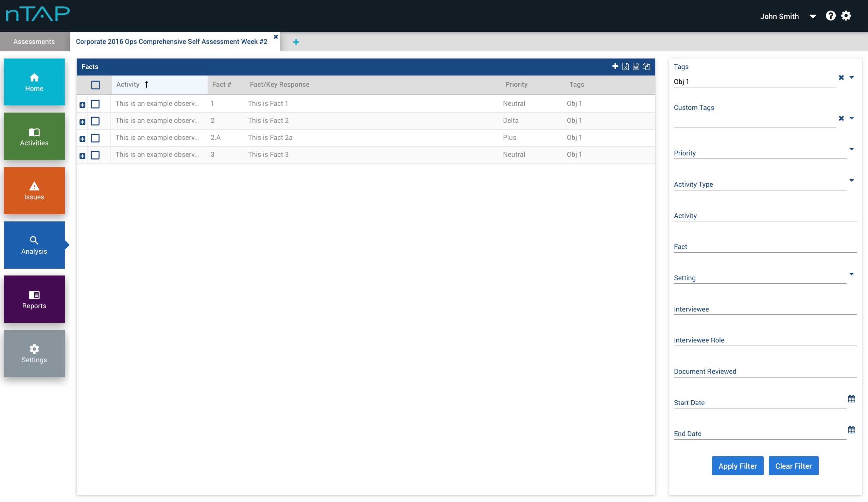Export facts to Word icon
The height and width of the screenshot is (502, 868).
pos(636,67)
